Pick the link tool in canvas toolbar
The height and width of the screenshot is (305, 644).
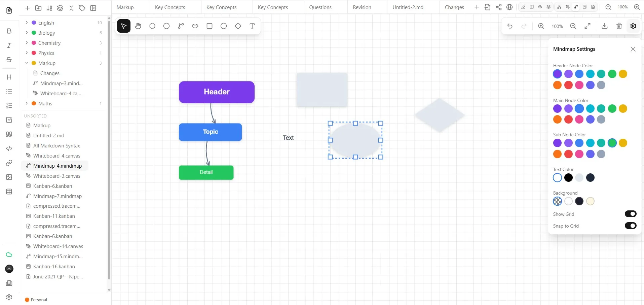195,26
